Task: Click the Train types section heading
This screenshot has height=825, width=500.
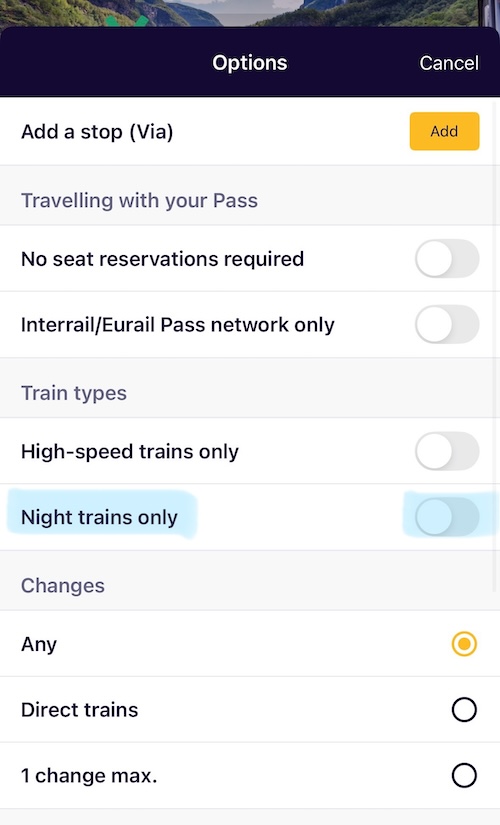Action: coord(74,393)
